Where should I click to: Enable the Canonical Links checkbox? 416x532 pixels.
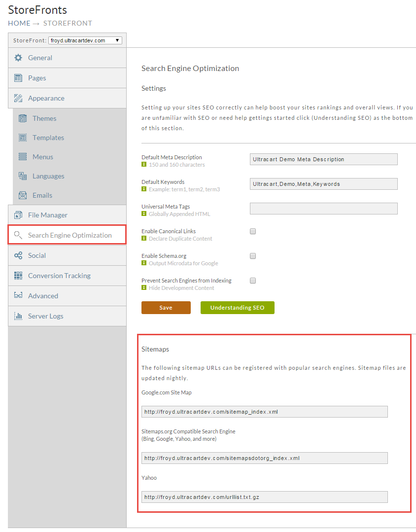click(x=253, y=231)
